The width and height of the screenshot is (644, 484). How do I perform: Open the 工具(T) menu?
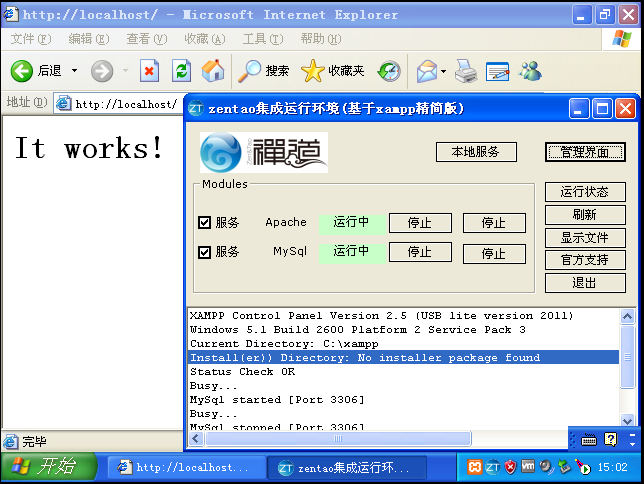pyautogui.click(x=263, y=39)
